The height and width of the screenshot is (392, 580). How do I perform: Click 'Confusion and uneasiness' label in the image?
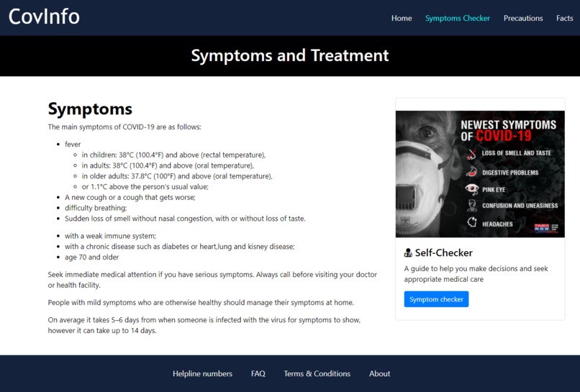(x=520, y=206)
